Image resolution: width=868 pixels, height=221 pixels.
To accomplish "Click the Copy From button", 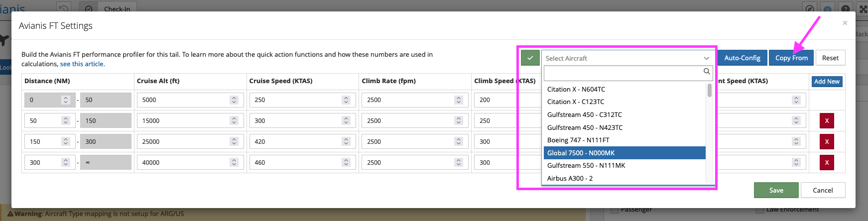I will pyautogui.click(x=791, y=58).
